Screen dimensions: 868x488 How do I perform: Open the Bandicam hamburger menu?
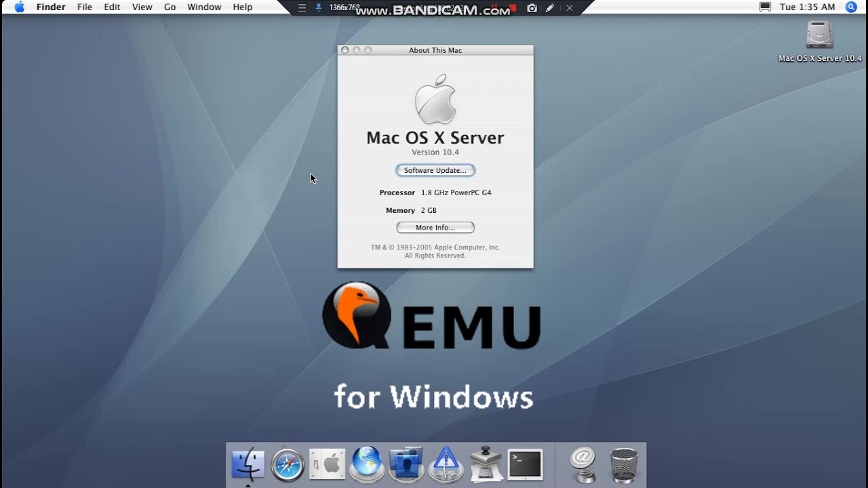tap(302, 8)
